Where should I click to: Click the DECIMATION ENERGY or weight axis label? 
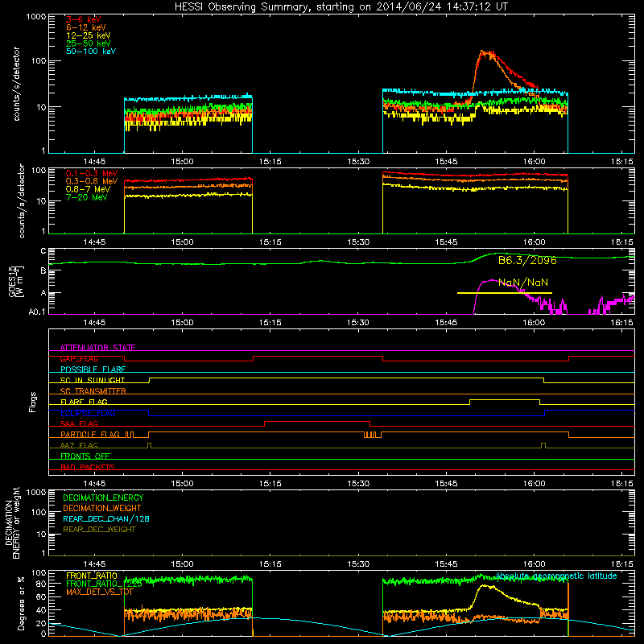12,522
